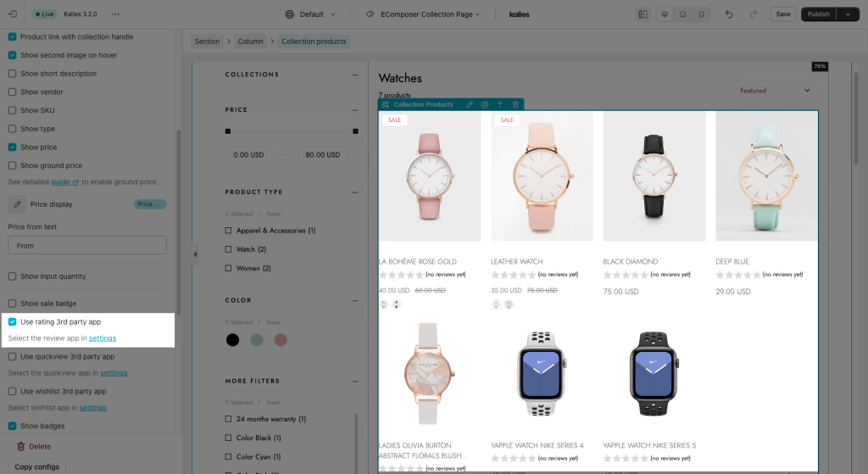Image resolution: width=868 pixels, height=474 pixels.
Task: Switch to desktop preview
Action: tap(665, 14)
